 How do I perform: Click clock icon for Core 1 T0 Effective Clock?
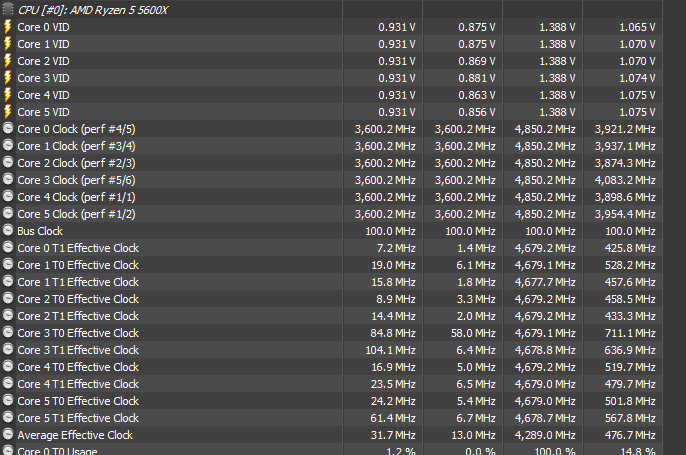point(8,264)
